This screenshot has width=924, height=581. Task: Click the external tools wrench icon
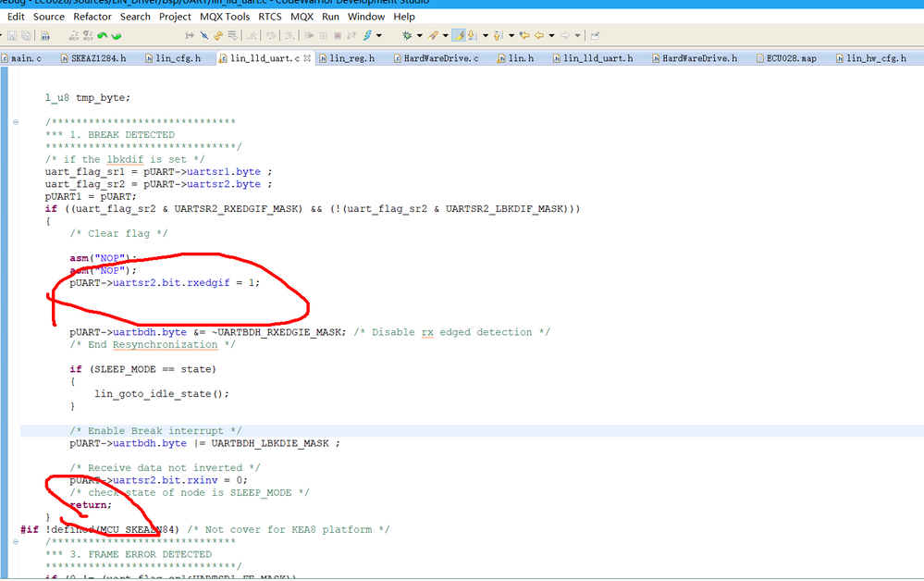tap(433, 35)
